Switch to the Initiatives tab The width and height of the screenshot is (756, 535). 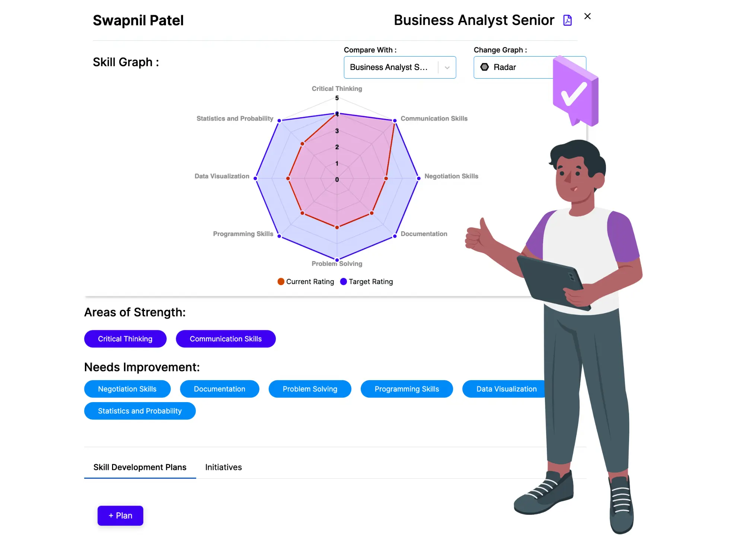pos(223,466)
